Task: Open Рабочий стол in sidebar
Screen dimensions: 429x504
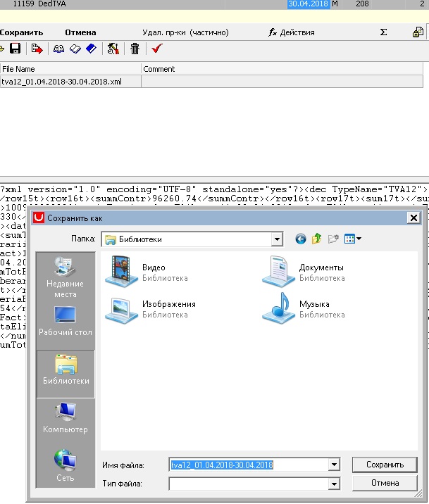Action: (66, 322)
